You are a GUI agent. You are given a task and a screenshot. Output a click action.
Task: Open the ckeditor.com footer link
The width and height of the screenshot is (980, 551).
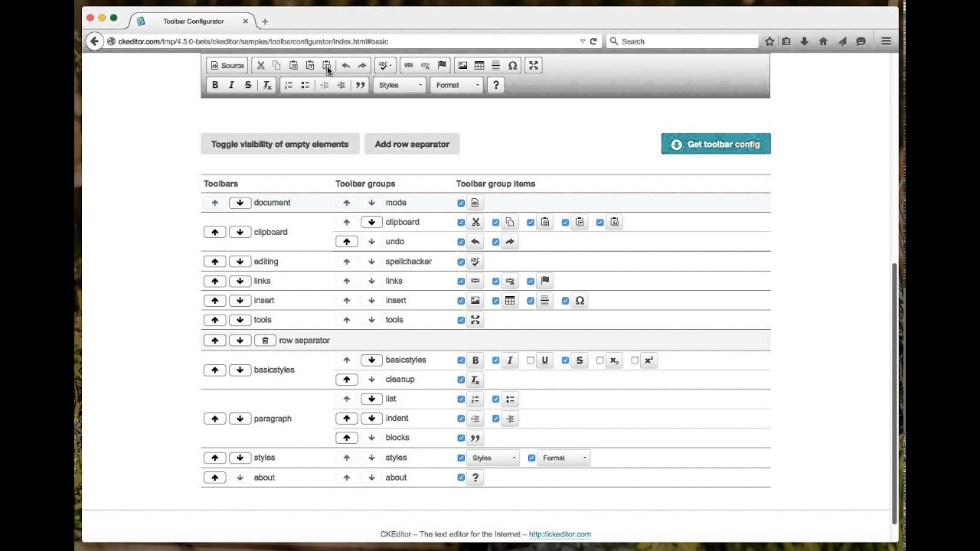(x=560, y=534)
